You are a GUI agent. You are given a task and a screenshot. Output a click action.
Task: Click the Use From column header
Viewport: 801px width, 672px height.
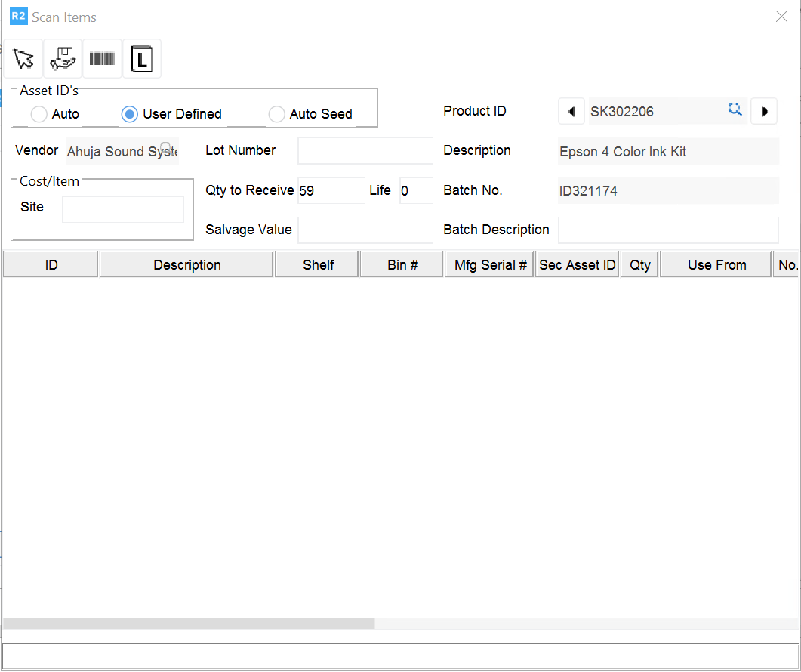(x=716, y=265)
